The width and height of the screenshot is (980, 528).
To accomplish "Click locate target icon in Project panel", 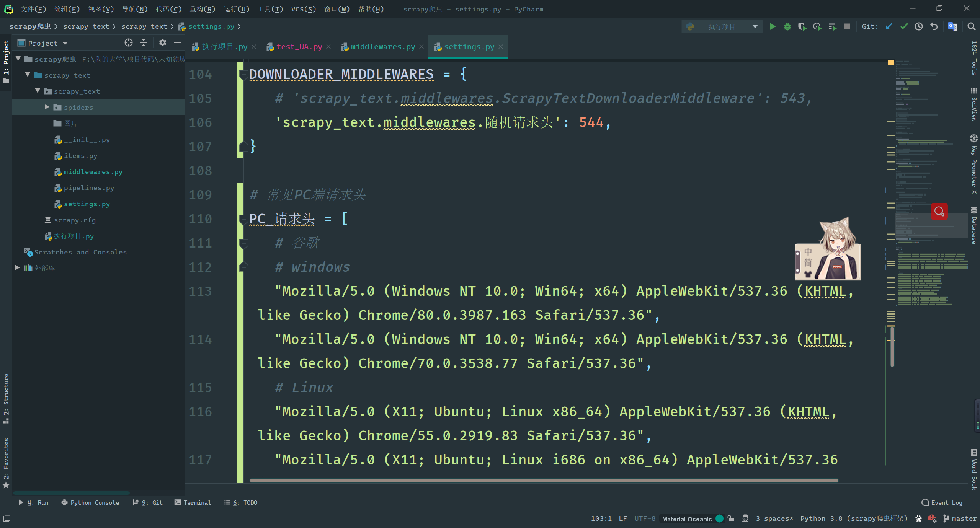I will click(129, 42).
